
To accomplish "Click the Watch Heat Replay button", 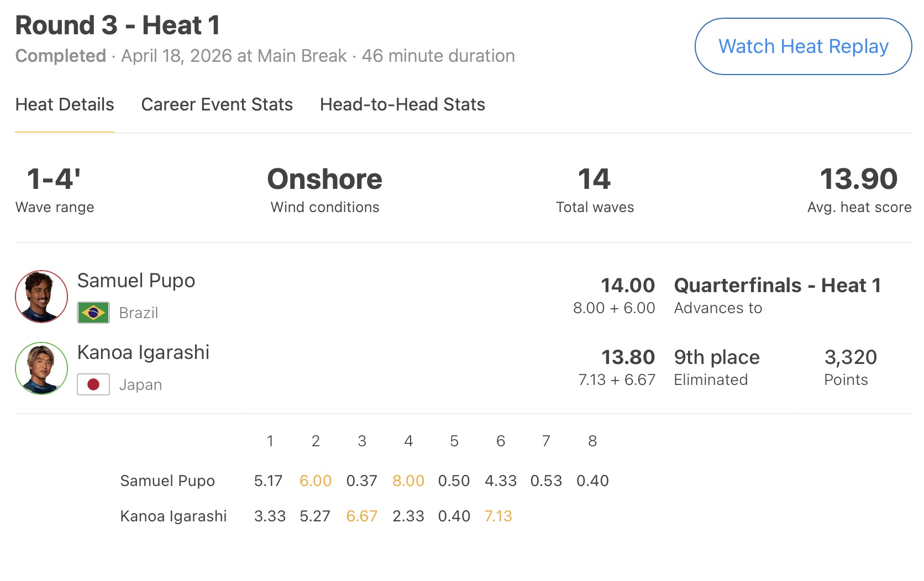I will point(802,46).
